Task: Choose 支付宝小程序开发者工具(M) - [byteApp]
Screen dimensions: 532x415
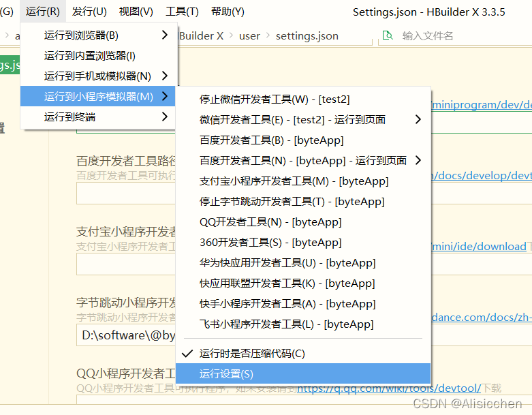Action: (303, 181)
